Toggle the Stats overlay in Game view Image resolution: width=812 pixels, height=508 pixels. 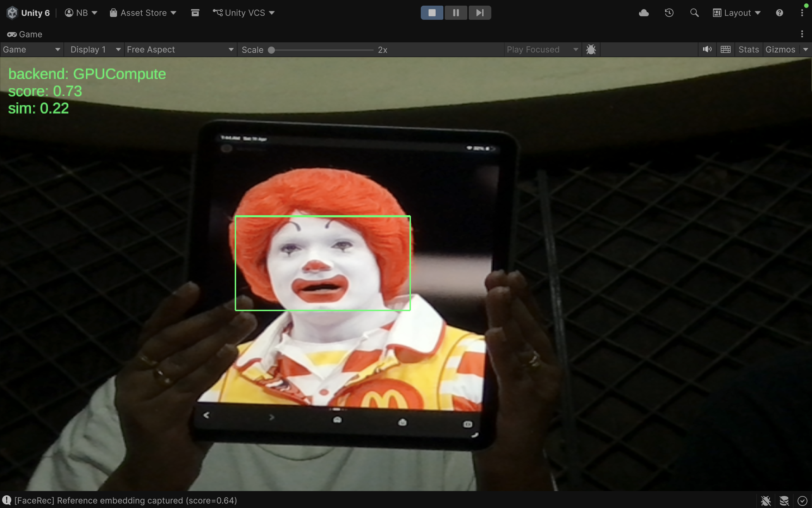[x=748, y=49]
